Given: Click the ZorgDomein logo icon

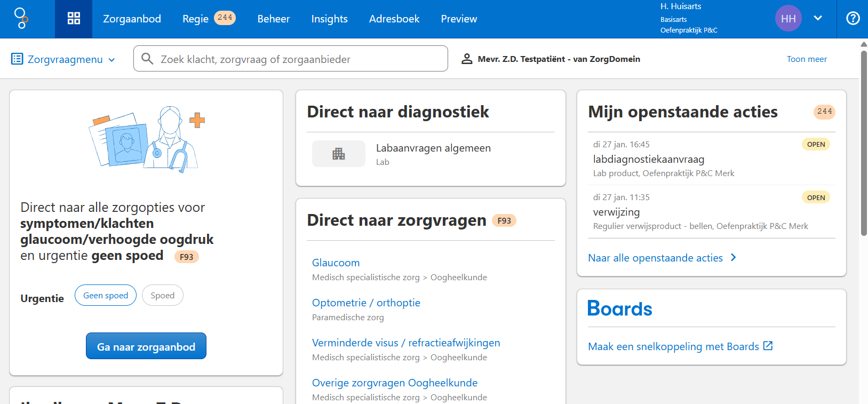Looking at the screenshot, I should tap(21, 19).
